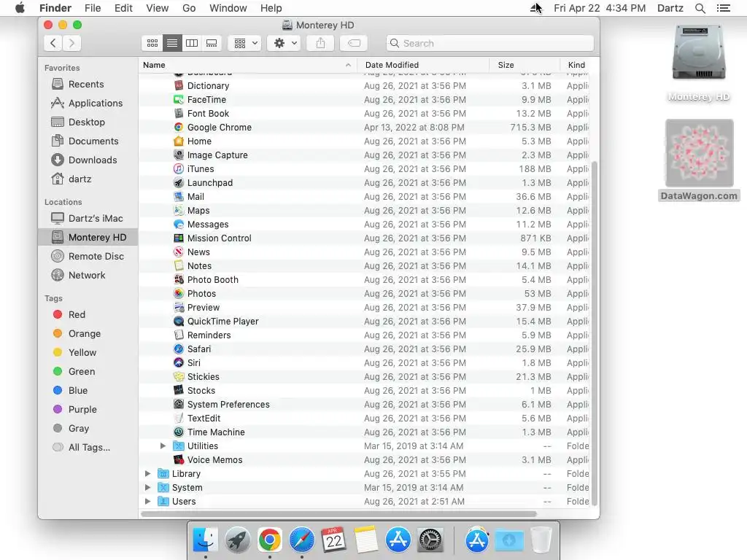Screen dimensions: 747x560
Task: Select the Dictionary row
Action: (365, 86)
